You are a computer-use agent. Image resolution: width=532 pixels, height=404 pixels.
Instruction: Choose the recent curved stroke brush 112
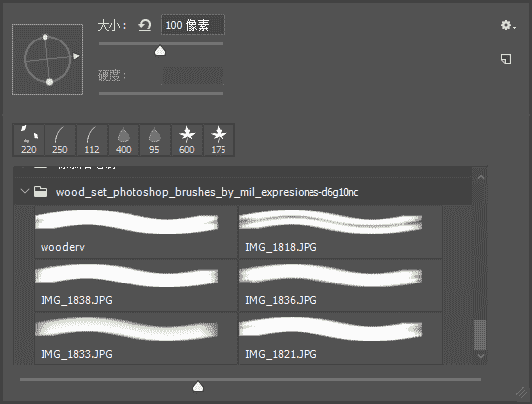click(x=92, y=140)
